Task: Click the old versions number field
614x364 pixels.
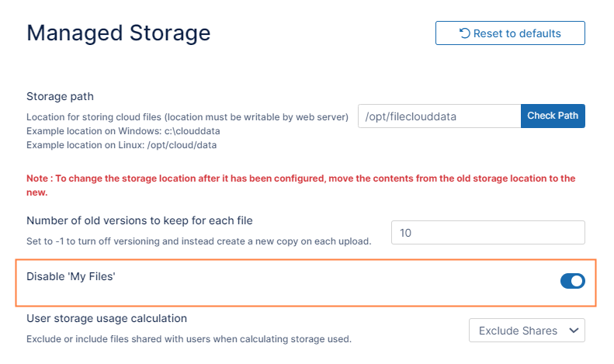Action: coord(487,232)
